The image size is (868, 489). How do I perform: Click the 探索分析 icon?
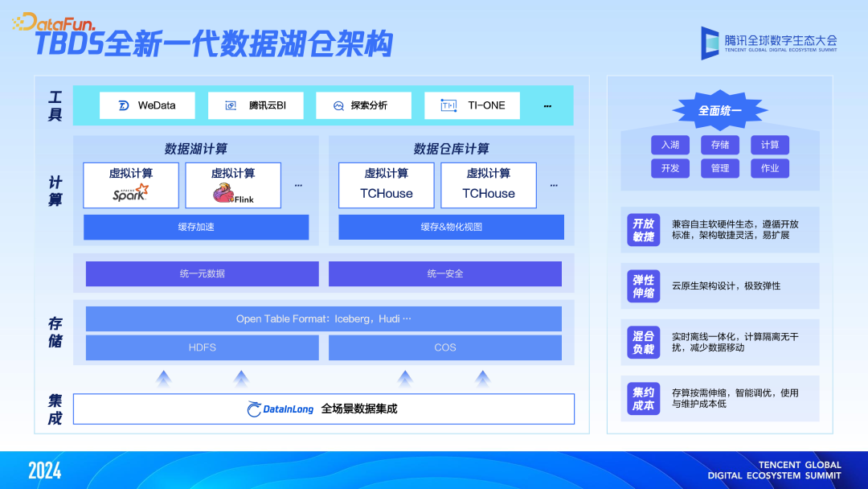point(339,106)
